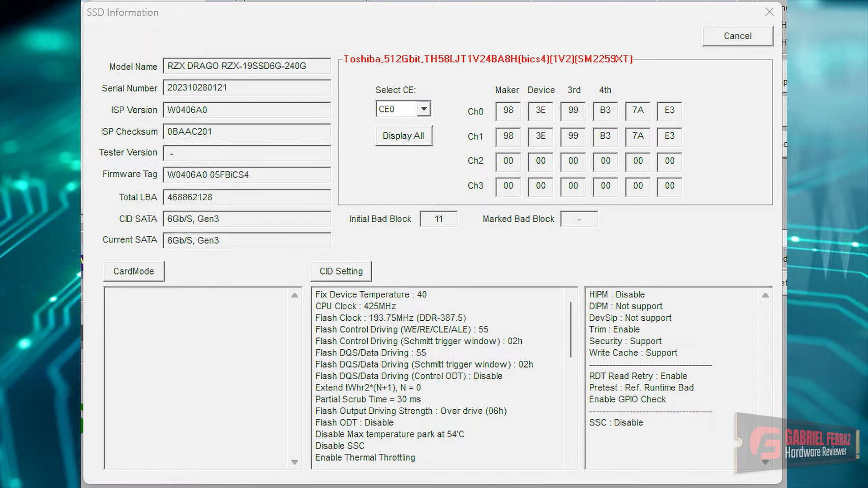Viewport: 868px width, 488px height.
Task: Click the Total LBA field
Action: pyautogui.click(x=247, y=197)
